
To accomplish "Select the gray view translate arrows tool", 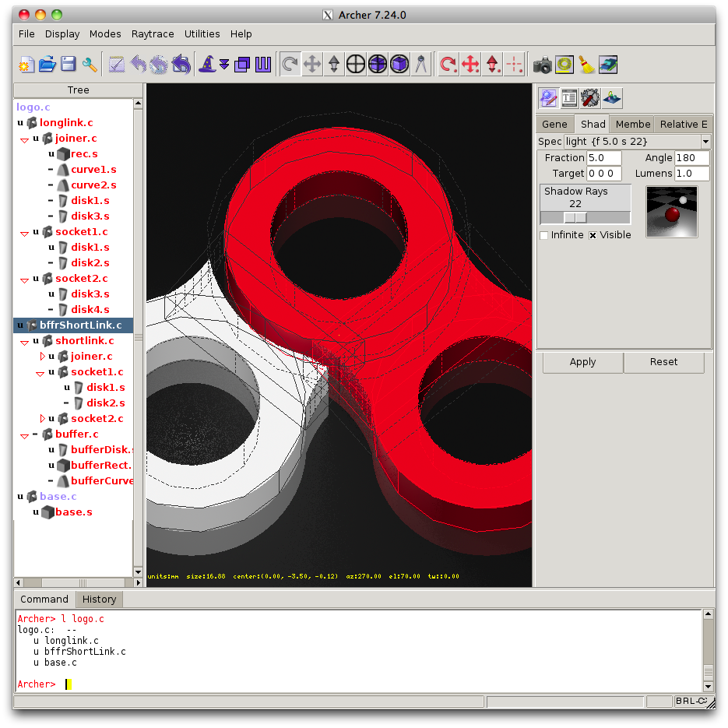I will [312, 65].
